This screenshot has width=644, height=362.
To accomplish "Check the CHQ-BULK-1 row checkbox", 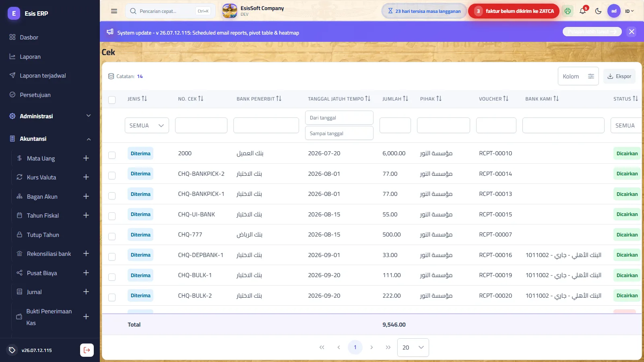I will point(112,277).
